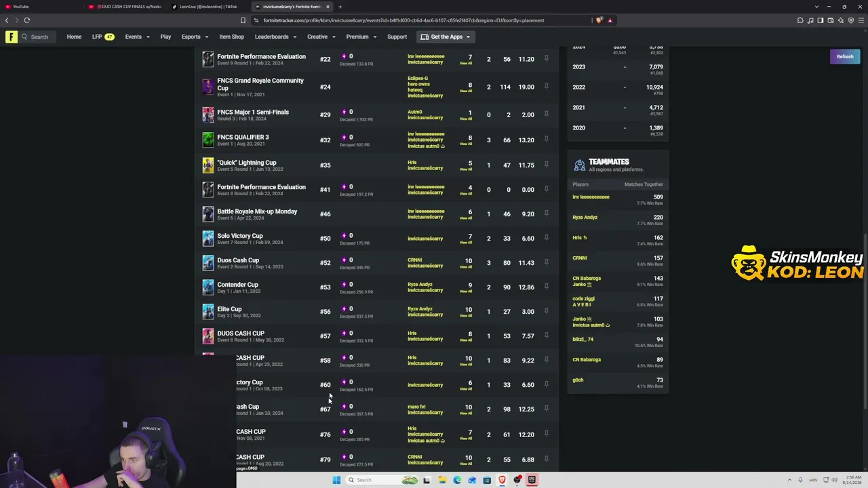Pin the Duos Cash Cup row

pyautogui.click(x=546, y=262)
